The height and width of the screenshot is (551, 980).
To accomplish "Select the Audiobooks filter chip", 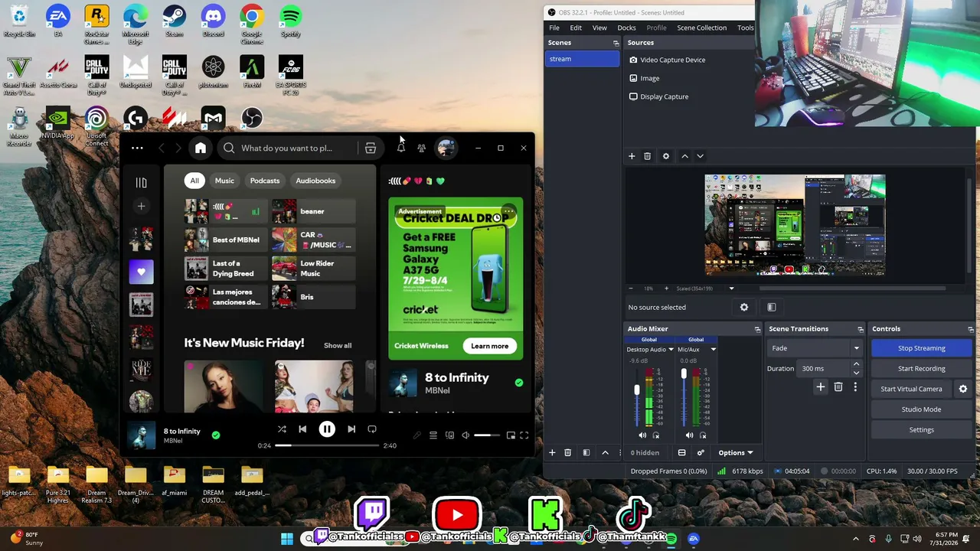I will (315, 181).
